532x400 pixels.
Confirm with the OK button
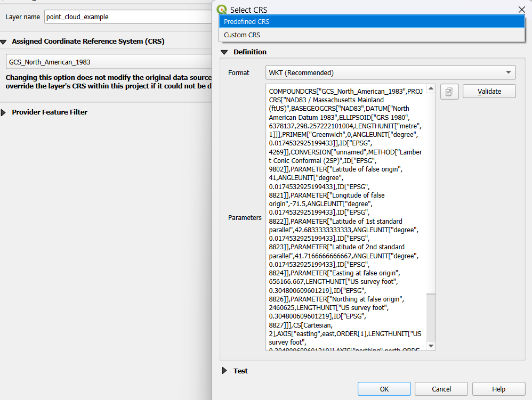tap(384, 389)
